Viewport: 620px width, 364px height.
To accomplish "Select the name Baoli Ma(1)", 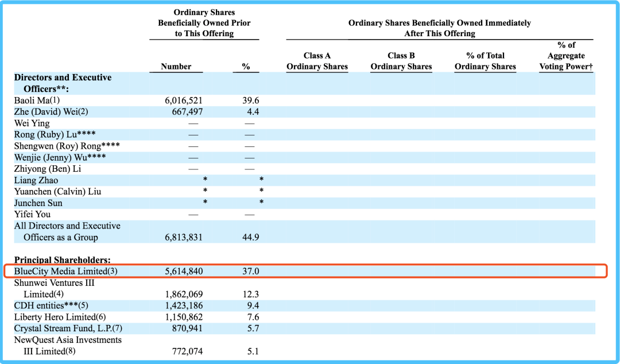I will tap(37, 100).
